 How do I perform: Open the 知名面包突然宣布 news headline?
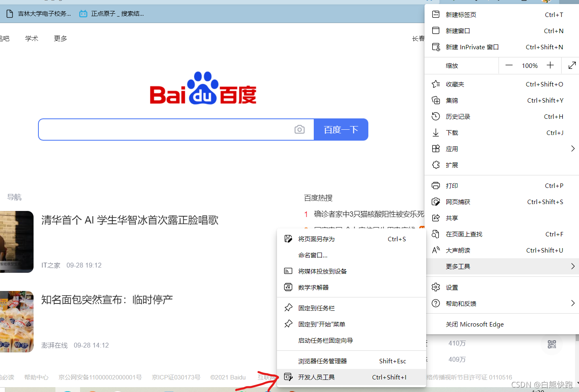pos(107,299)
